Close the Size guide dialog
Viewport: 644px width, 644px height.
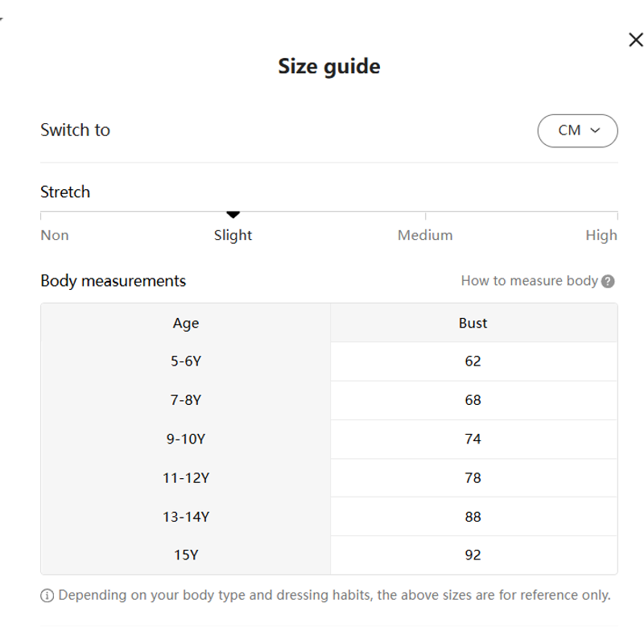(x=635, y=40)
